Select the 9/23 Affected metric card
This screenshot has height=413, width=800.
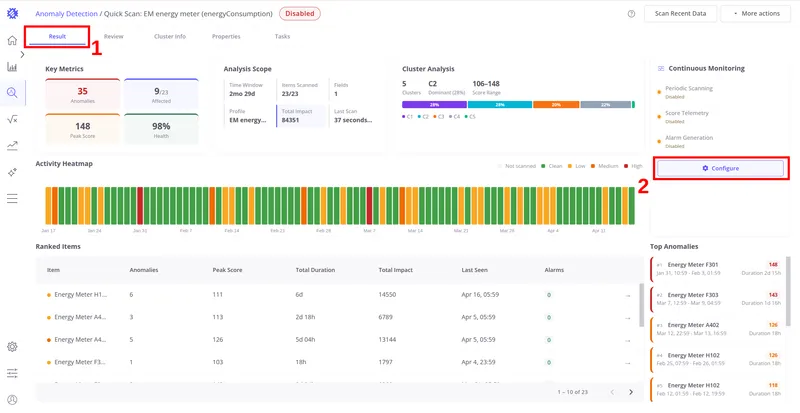click(x=161, y=95)
